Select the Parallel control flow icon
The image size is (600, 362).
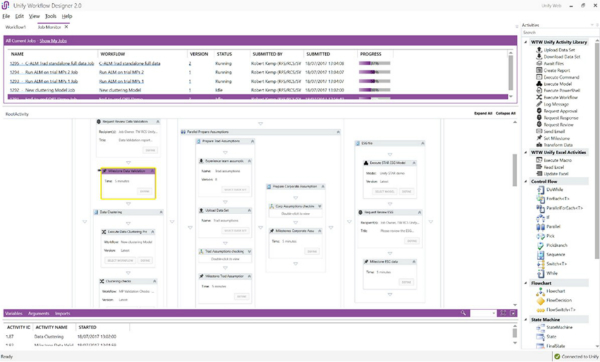point(541,227)
